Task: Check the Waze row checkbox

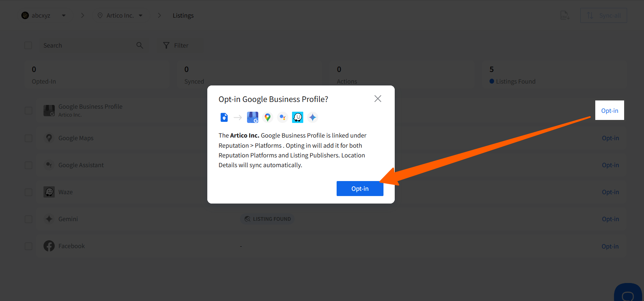Action: tap(28, 192)
